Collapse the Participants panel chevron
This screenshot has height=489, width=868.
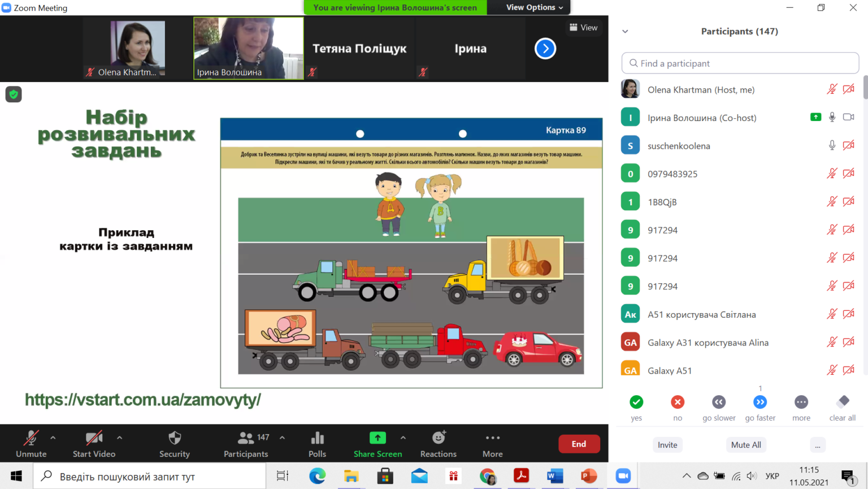pyautogui.click(x=625, y=32)
